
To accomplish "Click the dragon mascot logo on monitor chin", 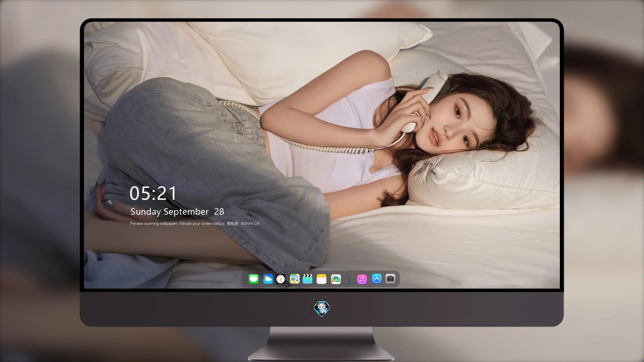I will click(322, 309).
